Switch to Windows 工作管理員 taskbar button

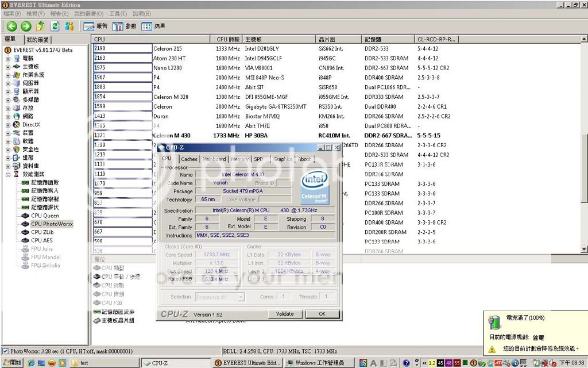pyautogui.click(x=319, y=363)
